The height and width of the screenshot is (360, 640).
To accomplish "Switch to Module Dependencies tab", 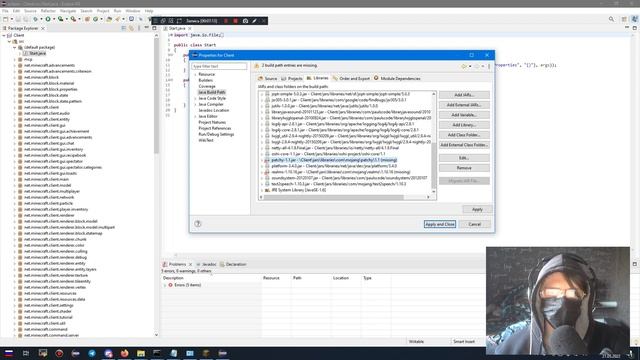I will 397,78.
